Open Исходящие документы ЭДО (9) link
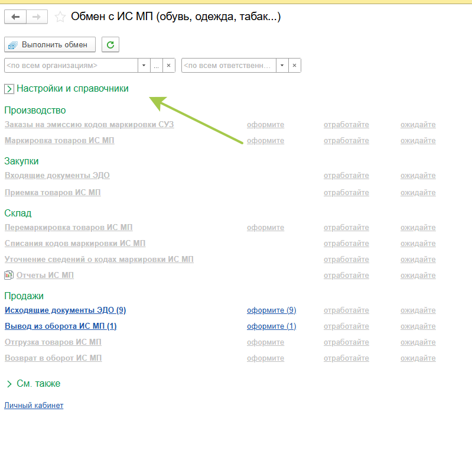This screenshot has height=476, width=472. pos(65,310)
